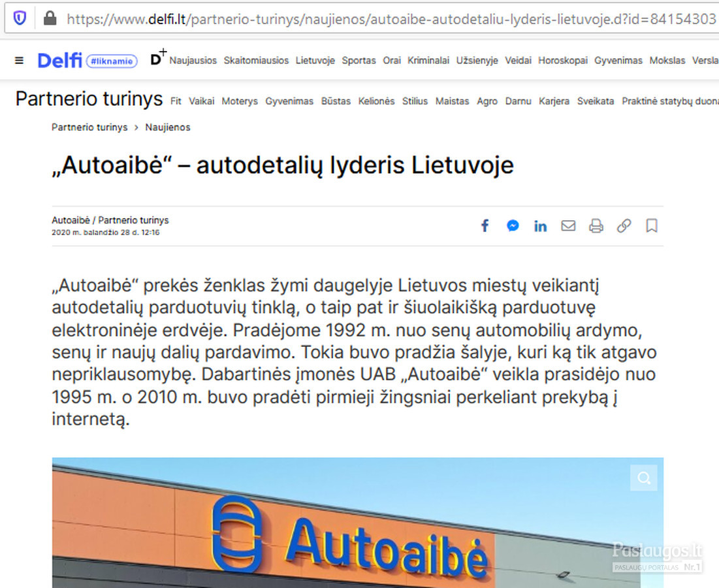The width and height of the screenshot is (719, 588).
Task: Click the tracking protection shield icon
Action: [20, 18]
